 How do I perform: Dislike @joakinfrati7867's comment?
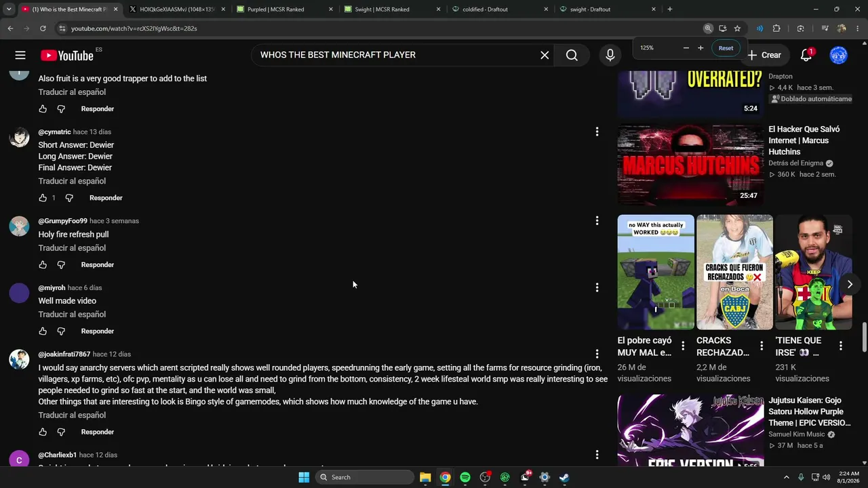[61, 432]
